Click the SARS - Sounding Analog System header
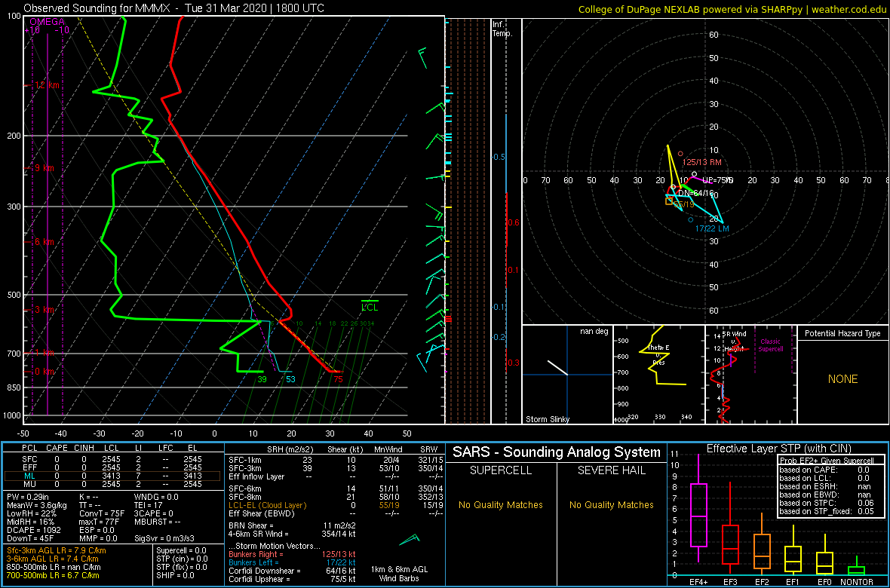 [557, 452]
